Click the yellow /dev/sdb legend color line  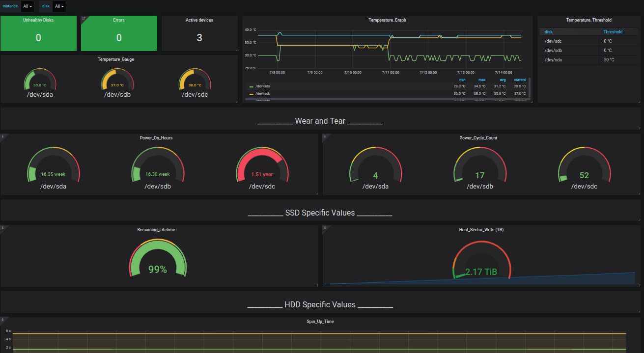tap(252, 94)
